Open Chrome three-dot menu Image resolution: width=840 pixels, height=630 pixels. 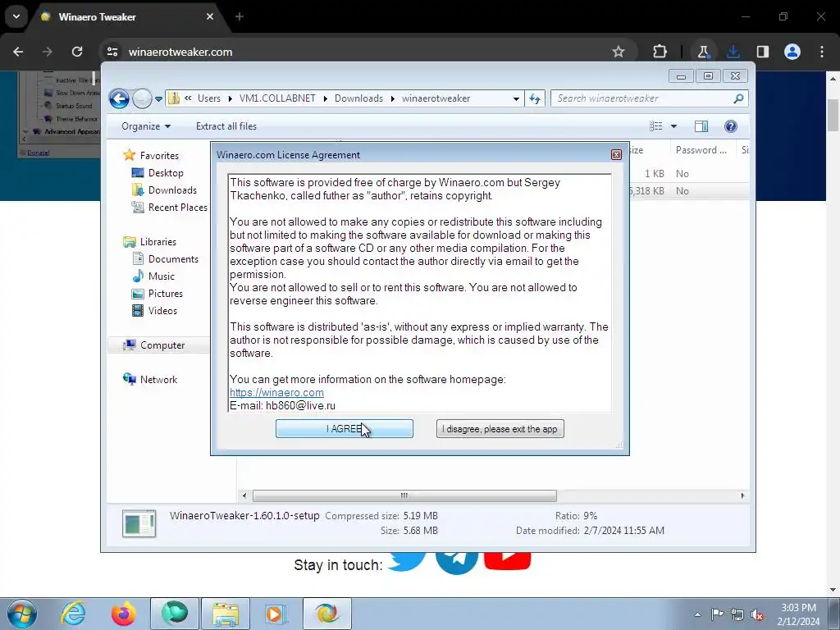(822, 52)
